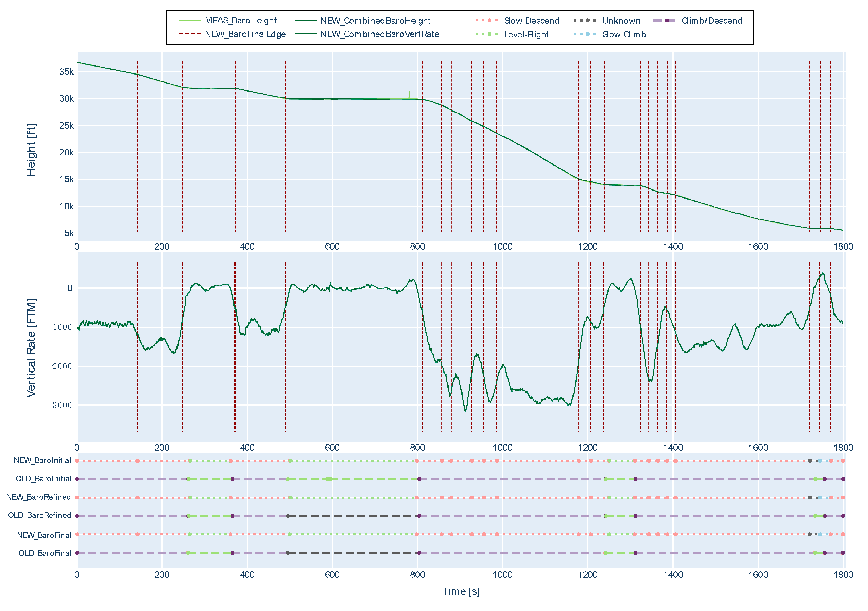Click the Height [ft] axis title
This screenshot has height=611, width=868.
click(31, 150)
